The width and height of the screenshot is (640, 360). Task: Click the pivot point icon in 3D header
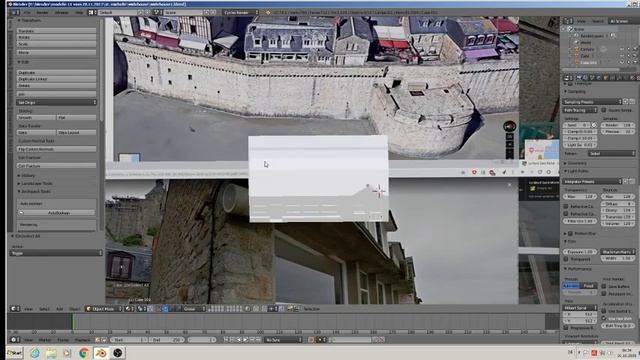coord(142,309)
